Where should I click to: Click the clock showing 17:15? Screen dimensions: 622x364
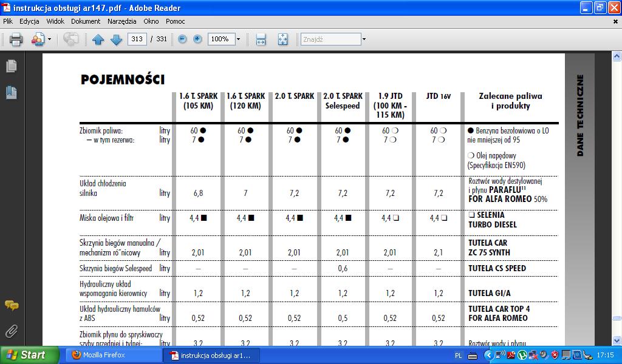click(605, 356)
